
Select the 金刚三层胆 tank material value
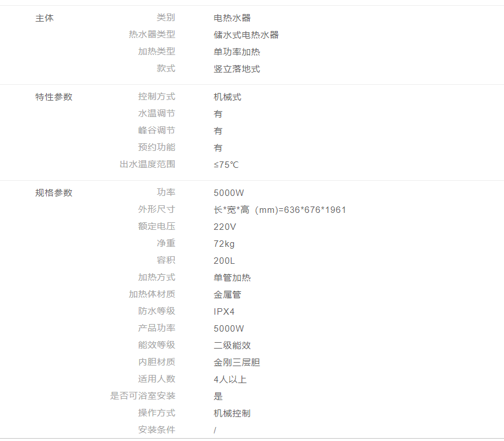coord(237,363)
